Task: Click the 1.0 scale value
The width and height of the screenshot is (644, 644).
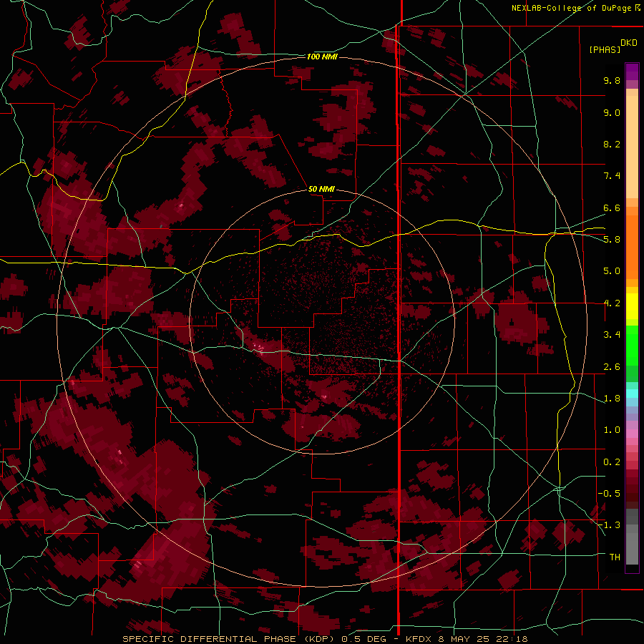Action: [x=612, y=430]
